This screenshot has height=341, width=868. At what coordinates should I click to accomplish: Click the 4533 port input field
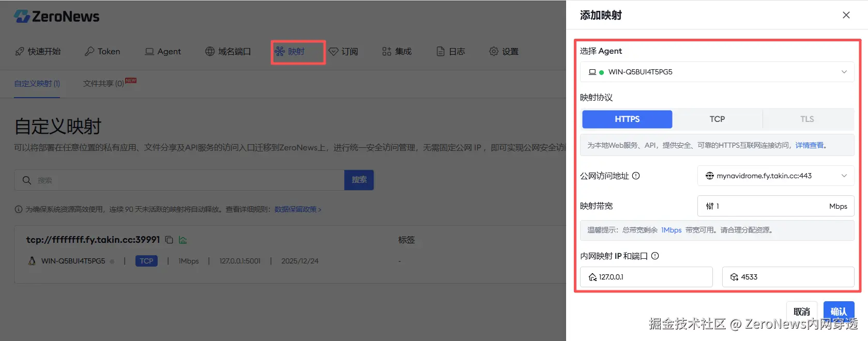click(x=788, y=277)
